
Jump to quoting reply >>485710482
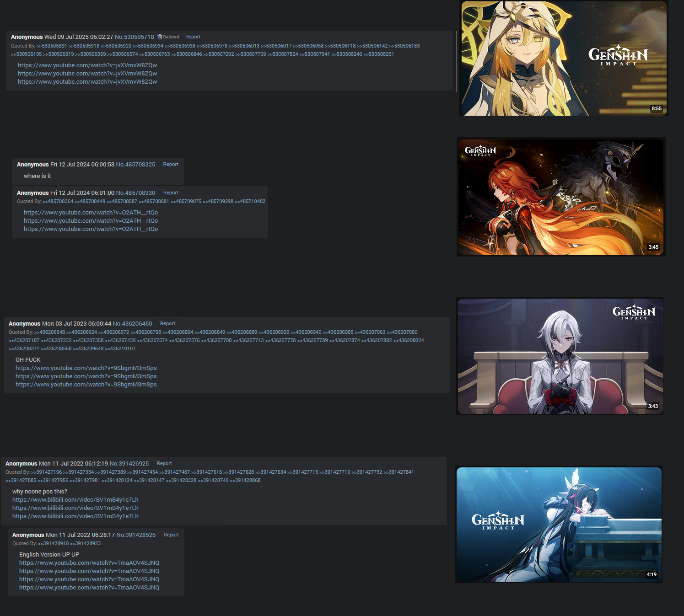point(250,202)
